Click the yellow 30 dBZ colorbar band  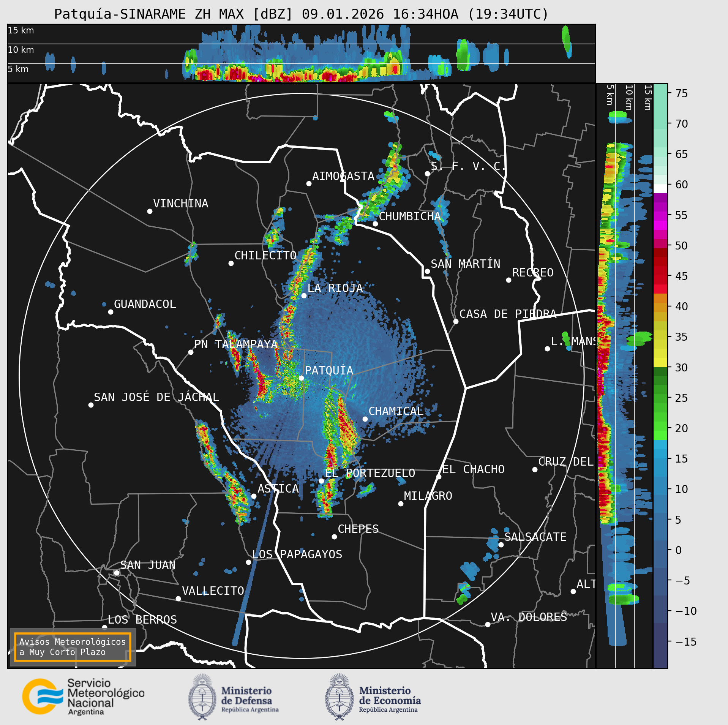tap(660, 362)
